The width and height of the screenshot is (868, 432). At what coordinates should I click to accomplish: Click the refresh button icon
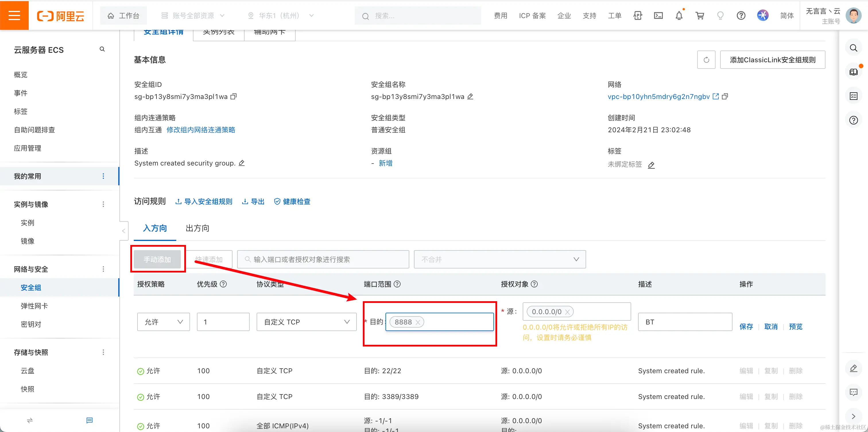(x=706, y=60)
